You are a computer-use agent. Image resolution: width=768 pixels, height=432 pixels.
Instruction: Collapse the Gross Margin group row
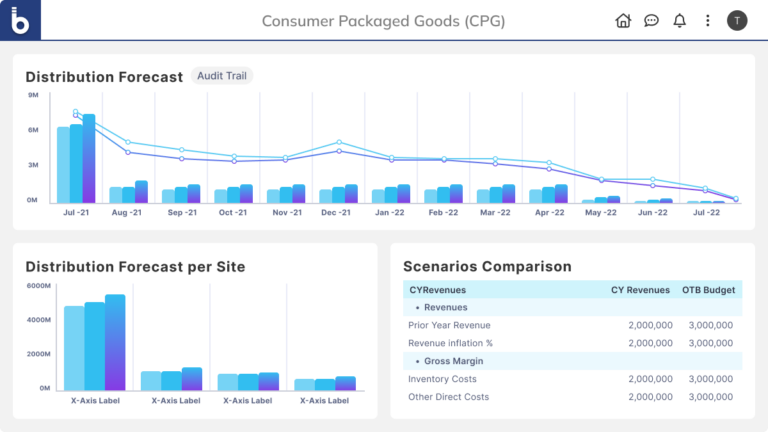(x=450, y=361)
